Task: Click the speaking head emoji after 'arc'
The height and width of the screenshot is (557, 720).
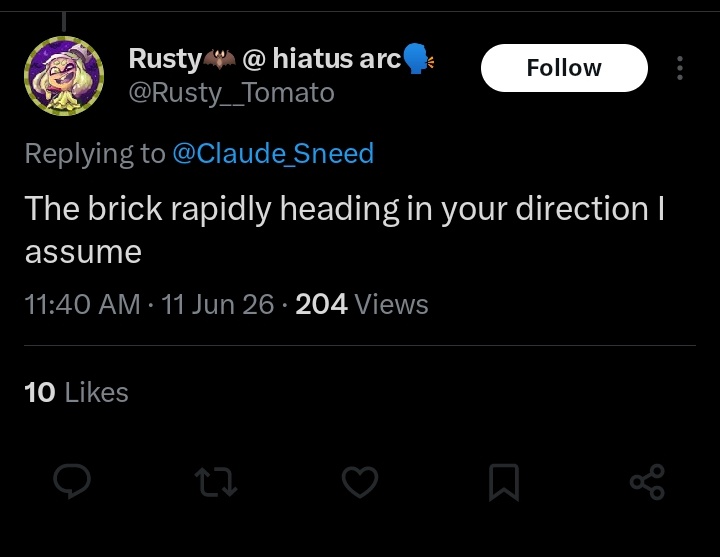Action: pos(418,59)
